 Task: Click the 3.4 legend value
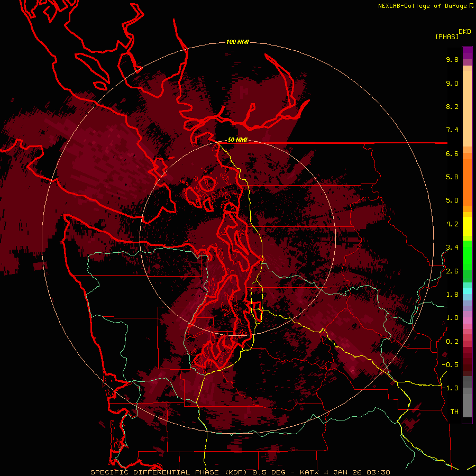pos(452,248)
